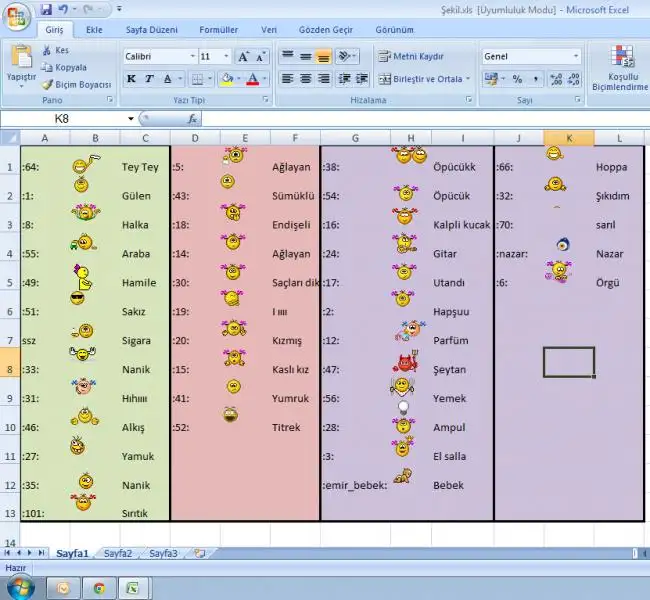Open the Name Box dropdown arrow
Image resolution: width=650 pixels, height=600 pixels.
pos(131,118)
